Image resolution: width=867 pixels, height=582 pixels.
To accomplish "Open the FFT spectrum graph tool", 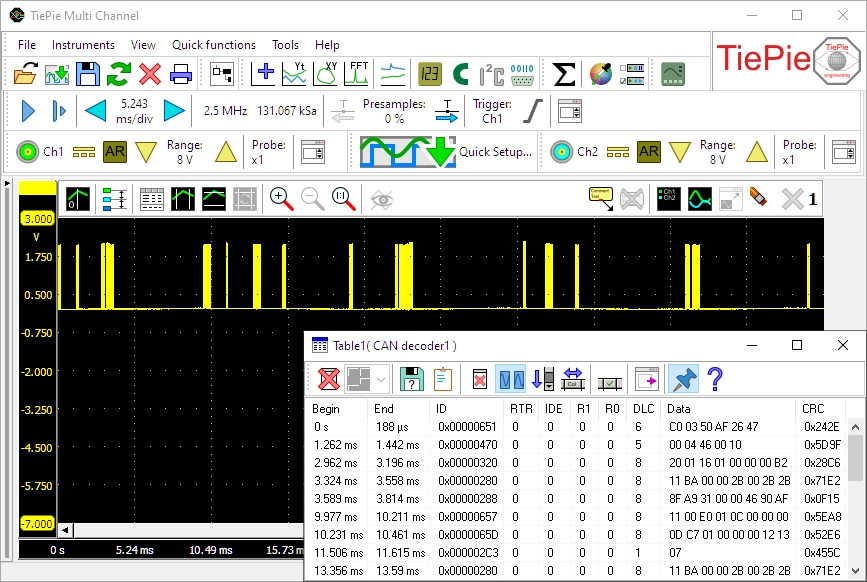I will point(358,73).
